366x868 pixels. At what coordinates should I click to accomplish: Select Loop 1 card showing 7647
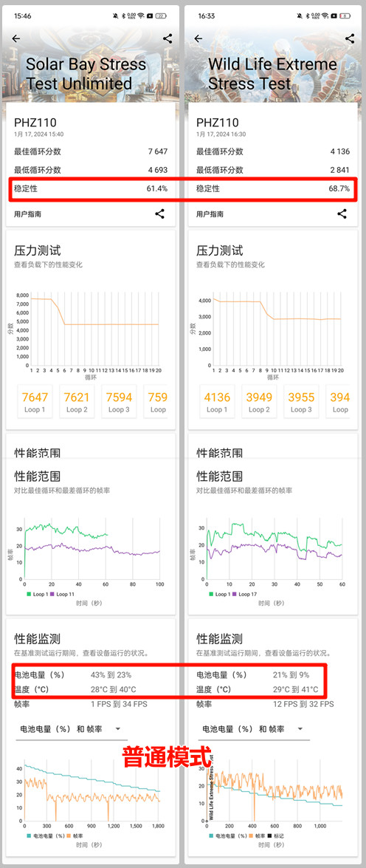pyautogui.click(x=35, y=401)
